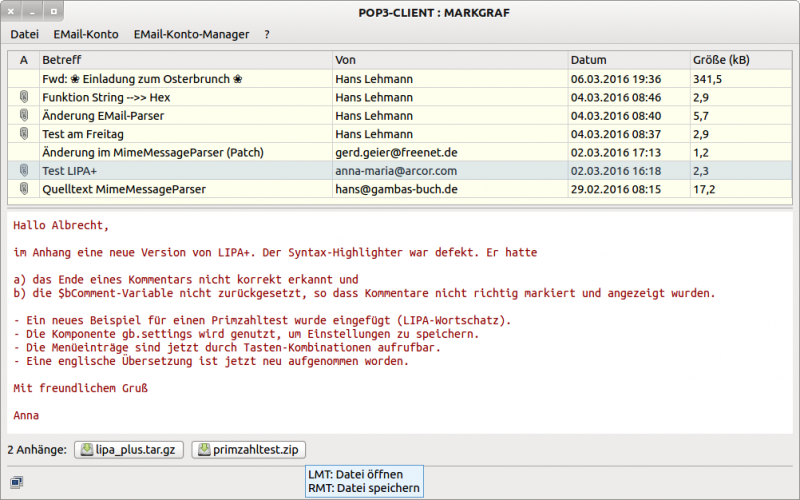The width and height of the screenshot is (800, 500).
Task: Sort emails by Größe (kB) column header
Action: pyautogui.click(x=738, y=60)
